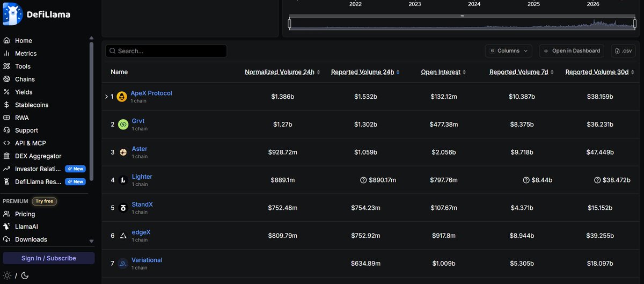Viewport: 644px width, 284px height.
Task: Click the Name column header
Action: coord(119,72)
